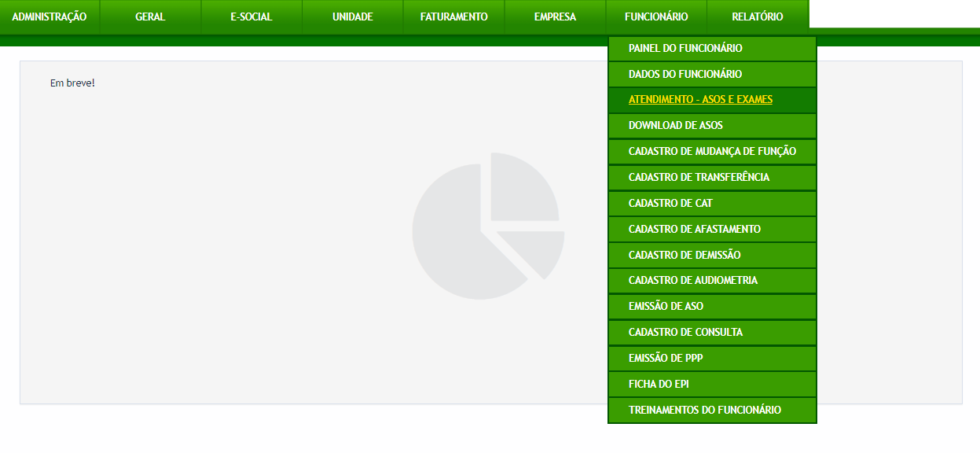
Task: Open the ADMINISTRAÇÃO menu
Action: point(50,17)
